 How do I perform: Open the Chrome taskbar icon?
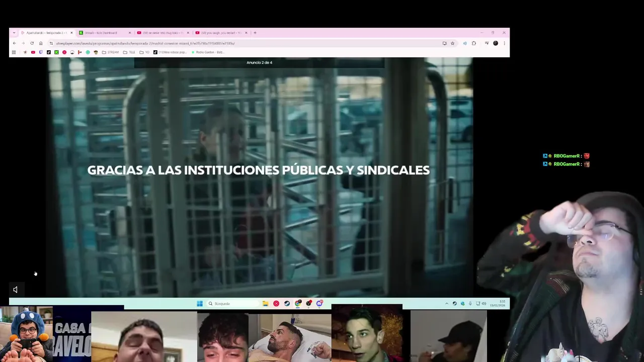298,304
